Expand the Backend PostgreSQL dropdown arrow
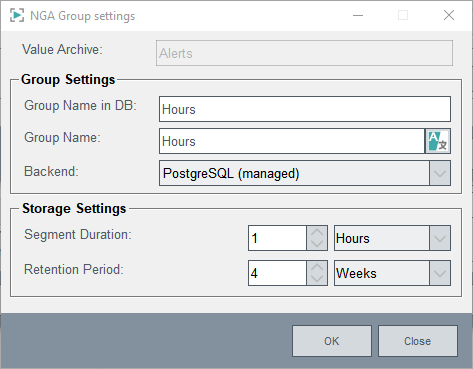The image size is (473, 369). click(440, 173)
